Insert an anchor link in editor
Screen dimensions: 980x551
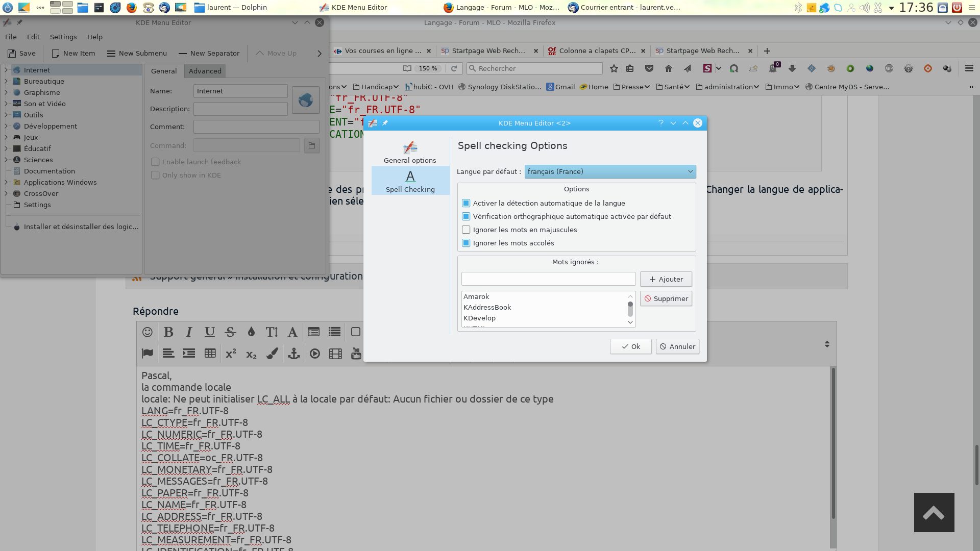tap(293, 354)
